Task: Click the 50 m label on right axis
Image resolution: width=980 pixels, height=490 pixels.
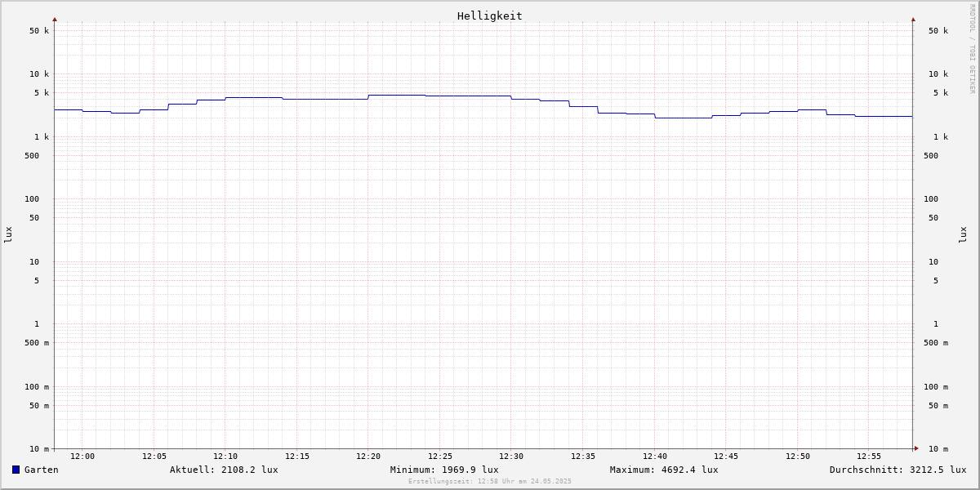Action: [x=938, y=406]
